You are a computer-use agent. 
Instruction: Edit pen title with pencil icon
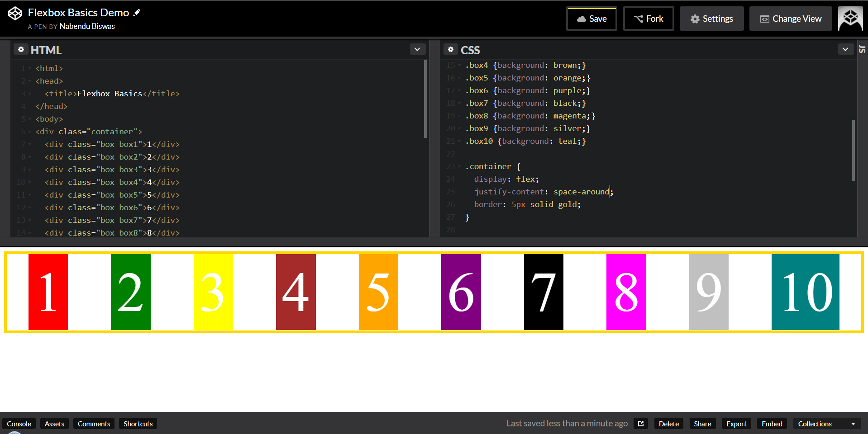click(x=137, y=13)
